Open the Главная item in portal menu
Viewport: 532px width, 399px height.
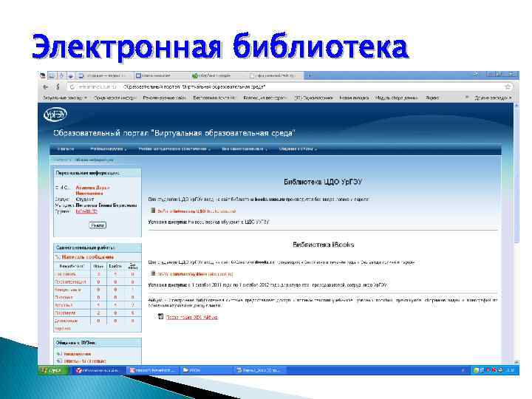[66, 149]
